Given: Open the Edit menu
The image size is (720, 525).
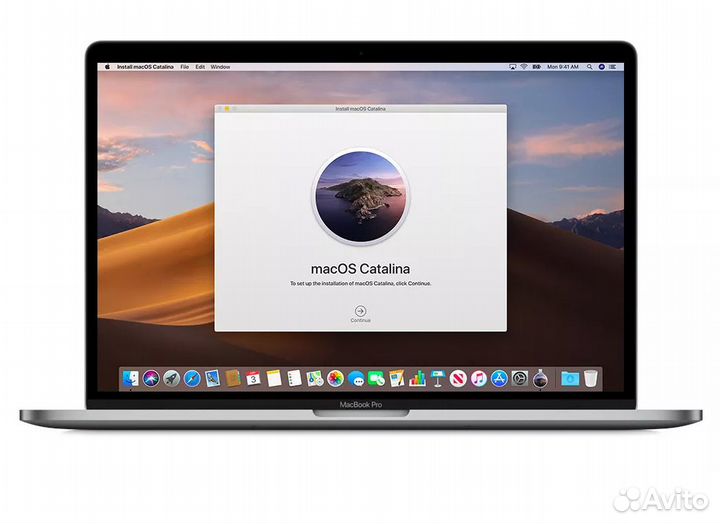Looking at the screenshot, I should (200, 67).
